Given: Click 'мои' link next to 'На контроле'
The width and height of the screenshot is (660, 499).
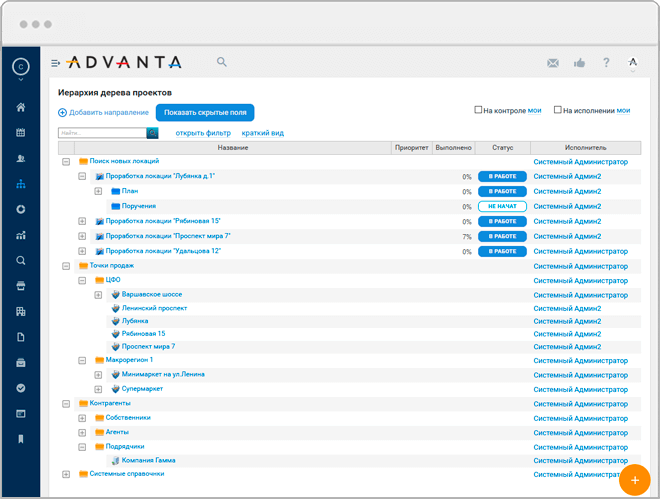Looking at the screenshot, I should click(535, 110).
